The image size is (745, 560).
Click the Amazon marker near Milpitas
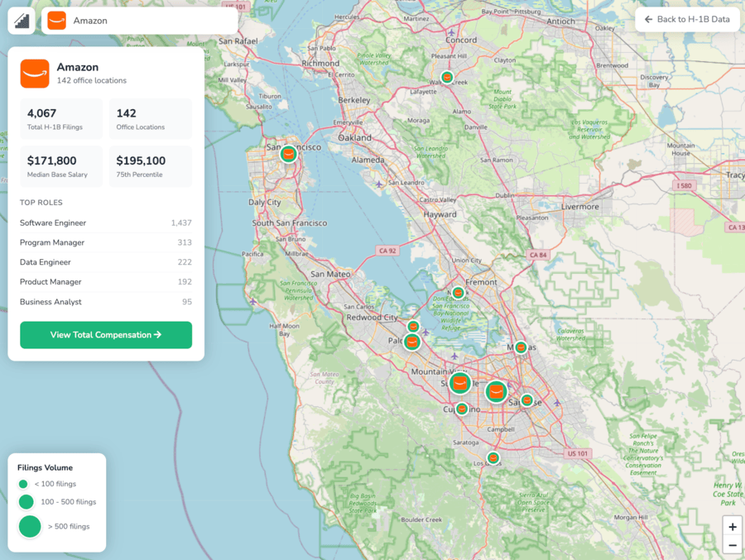(521, 347)
